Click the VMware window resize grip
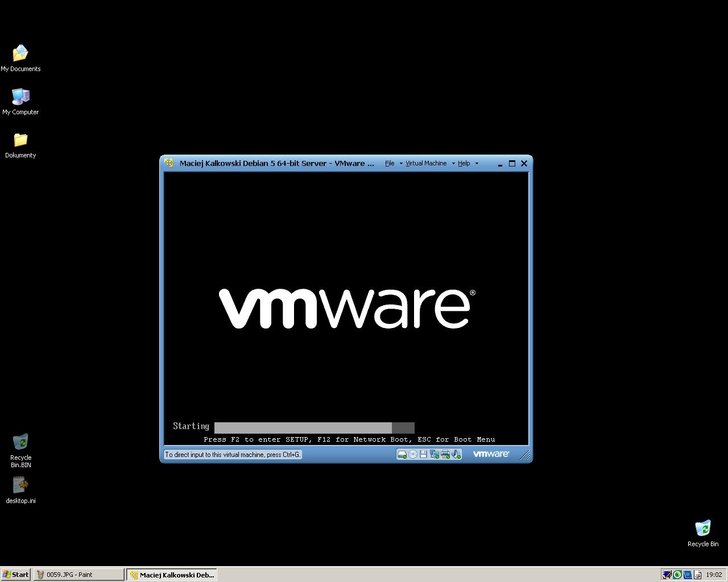This screenshot has width=728, height=582. [525, 455]
